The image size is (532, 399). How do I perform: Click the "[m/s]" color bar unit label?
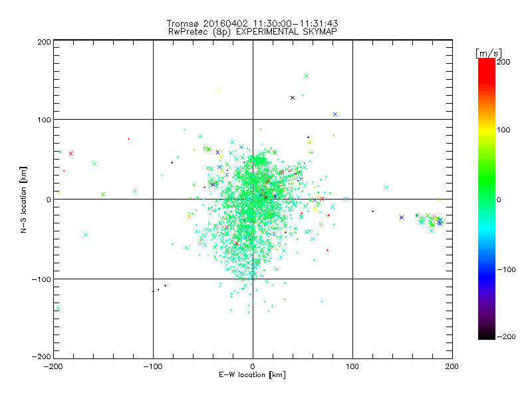coord(488,53)
